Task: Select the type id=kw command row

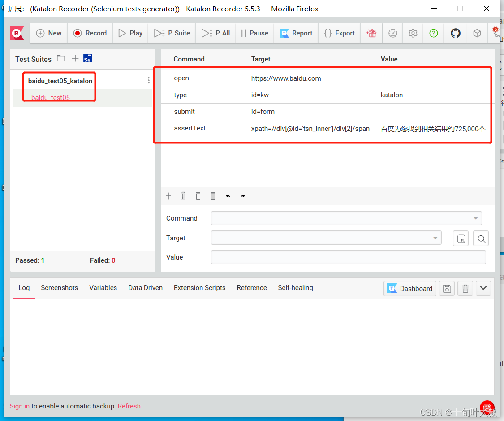Action: tap(327, 95)
